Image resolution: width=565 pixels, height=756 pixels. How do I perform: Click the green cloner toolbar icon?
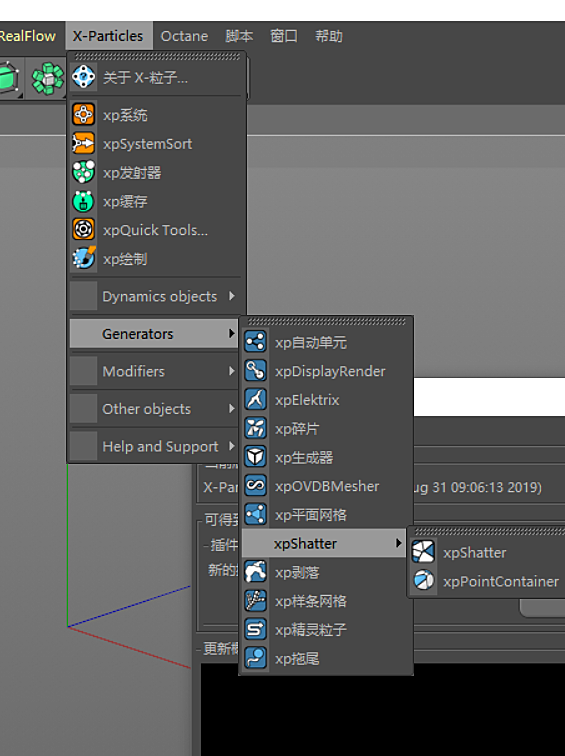click(47, 78)
